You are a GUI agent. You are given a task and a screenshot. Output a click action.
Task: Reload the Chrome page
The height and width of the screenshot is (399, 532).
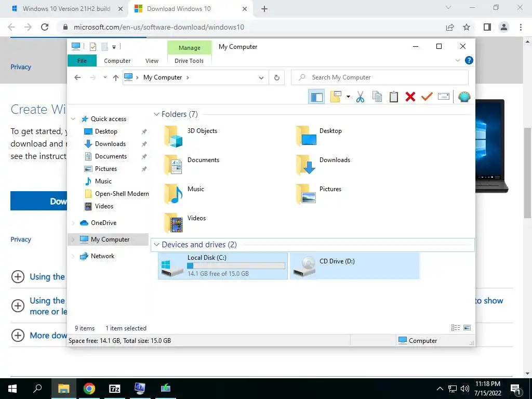pos(45,27)
